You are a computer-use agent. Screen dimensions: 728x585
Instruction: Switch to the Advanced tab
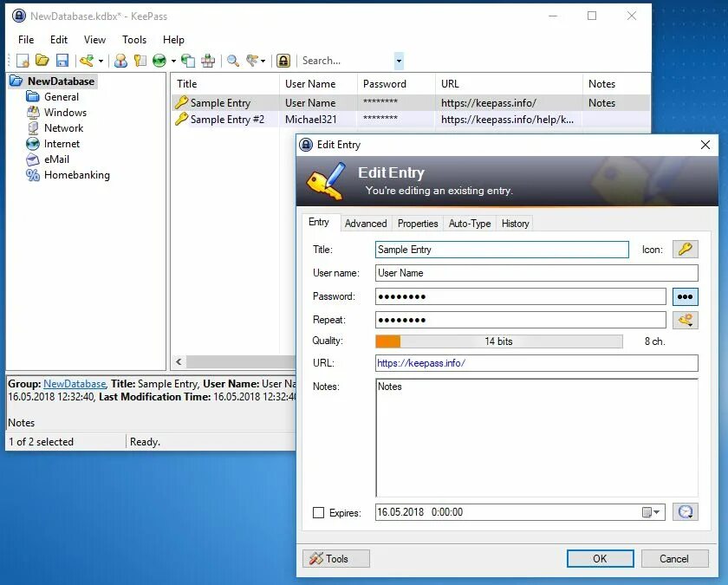tap(366, 224)
